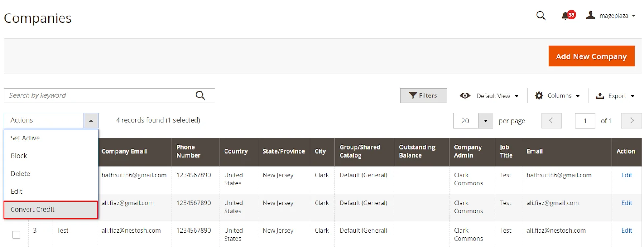Go to next page arrow
The height and width of the screenshot is (247, 644).
point(631,121)
